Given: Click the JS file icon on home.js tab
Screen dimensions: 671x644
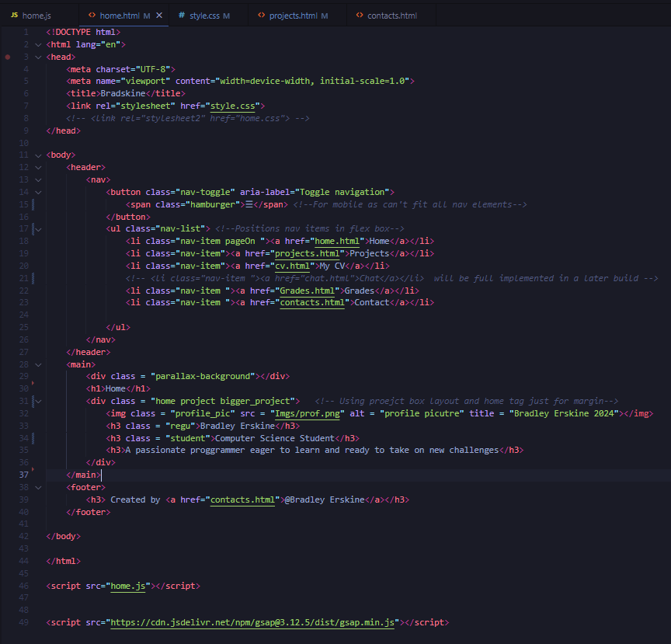Looking at the screenshot, I should click(14, 16).
